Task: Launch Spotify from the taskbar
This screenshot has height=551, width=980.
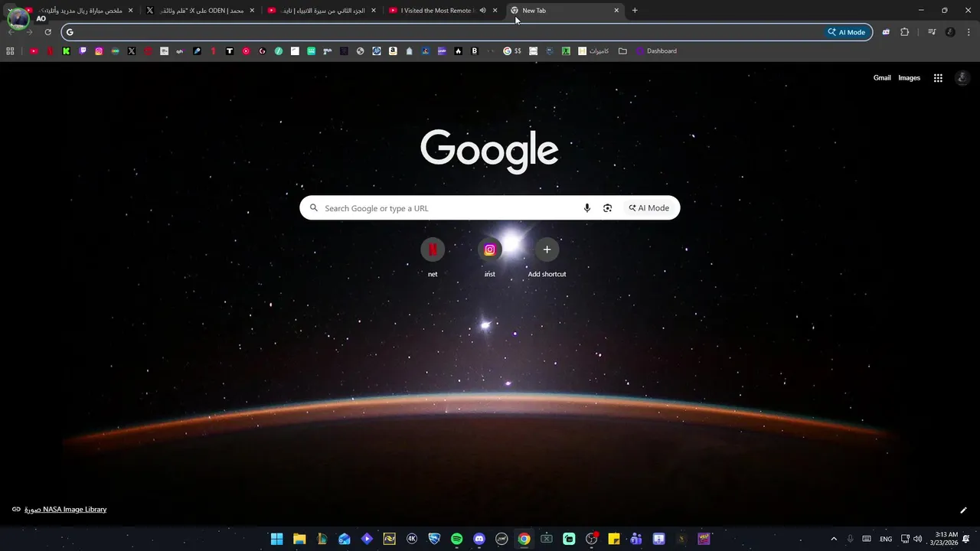Action: (456, 539)
